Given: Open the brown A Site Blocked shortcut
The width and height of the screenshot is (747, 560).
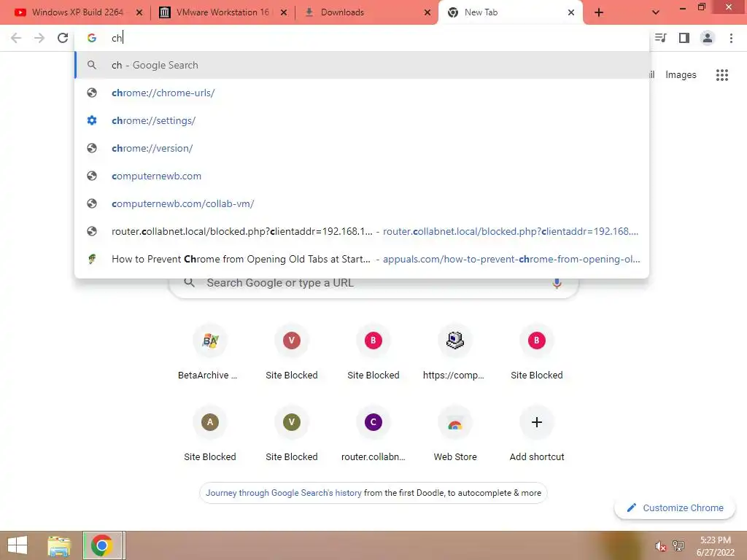Looking at the screenshot, I should 209,435.
